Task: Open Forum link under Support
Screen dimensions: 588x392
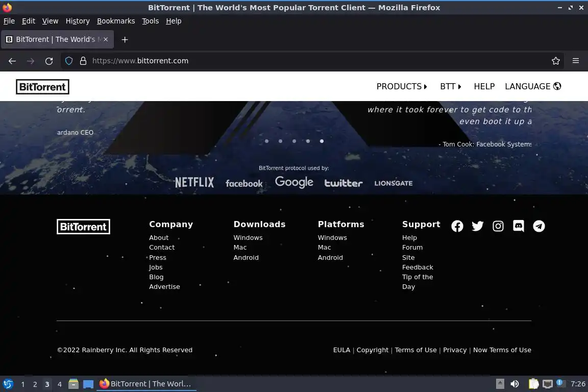Action: [x=412, y=248]
